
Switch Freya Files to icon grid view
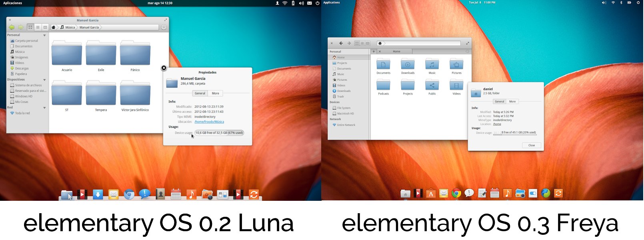point(357,43)
